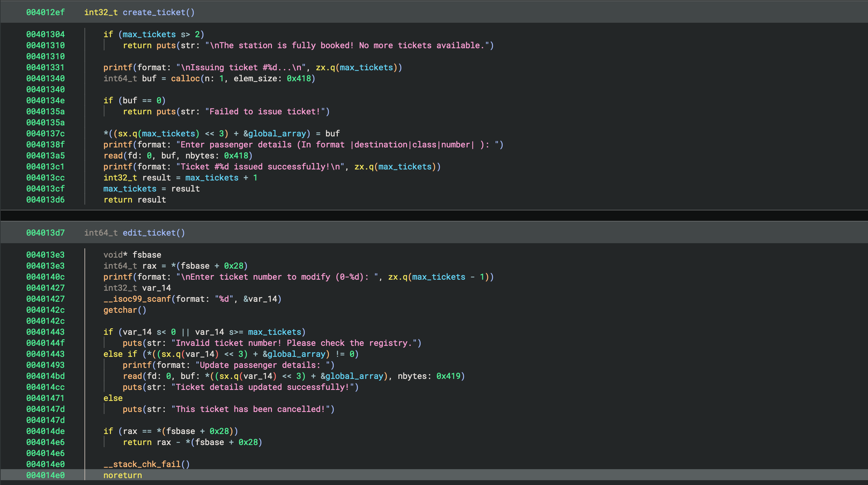
Task: Click global_array in the buf assignment line
Action: click(x=277, y=134)
